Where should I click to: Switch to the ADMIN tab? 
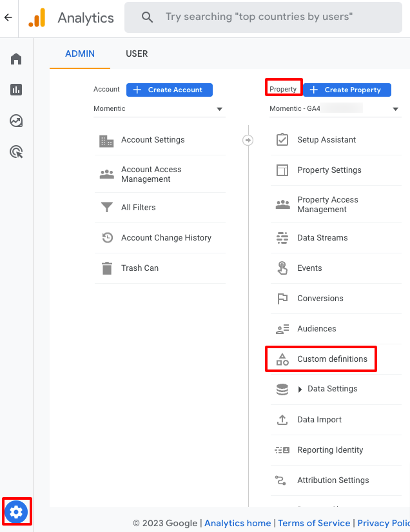click(80, 54)
